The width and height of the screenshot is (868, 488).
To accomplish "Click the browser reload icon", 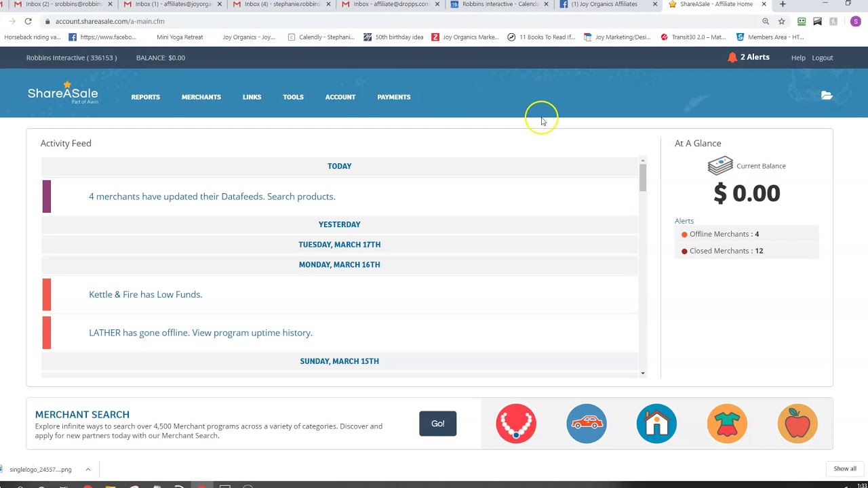I will (28, 21).
